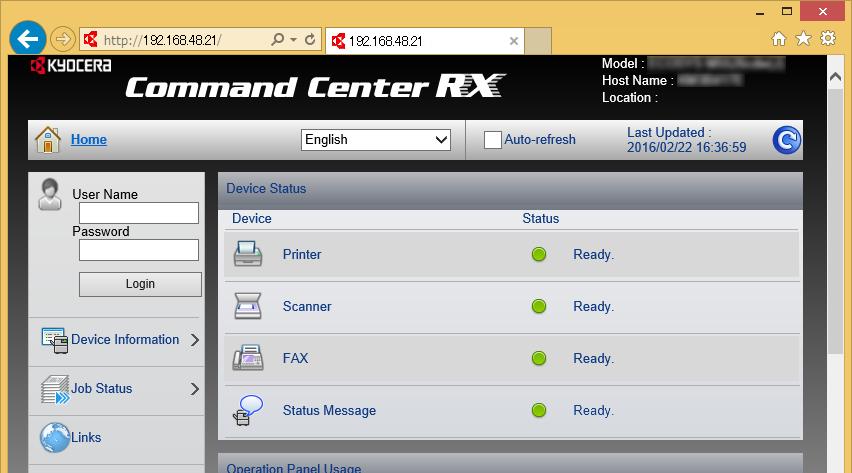Click the Status Message green indicator
Viewport: 852px width, 473px height.
tap(538, 410)
